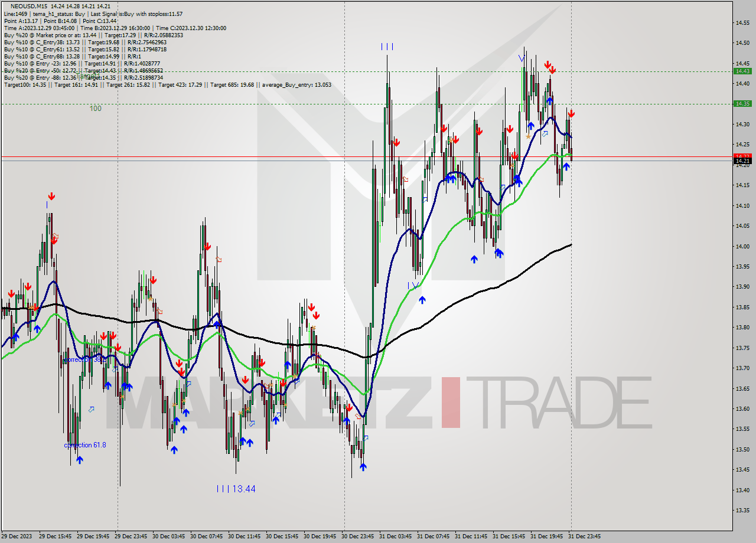
Task: Click the '29 Dec 2023' time axis label
Action: point(17,537)
